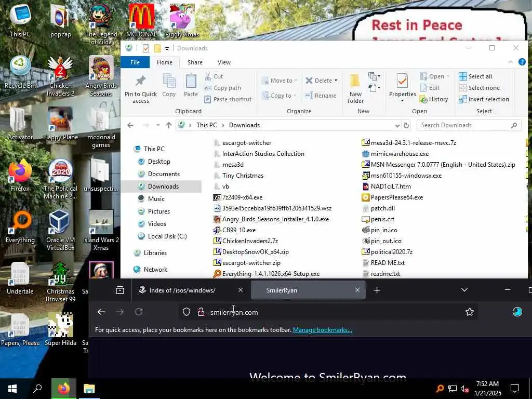Screen dimensions: 532x399
Task: Open a new Firefox tab
Action: (x=377, y=290)
